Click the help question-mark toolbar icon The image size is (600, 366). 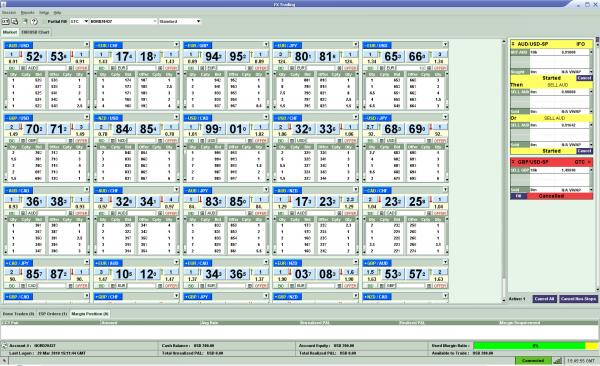coord(34,21)
